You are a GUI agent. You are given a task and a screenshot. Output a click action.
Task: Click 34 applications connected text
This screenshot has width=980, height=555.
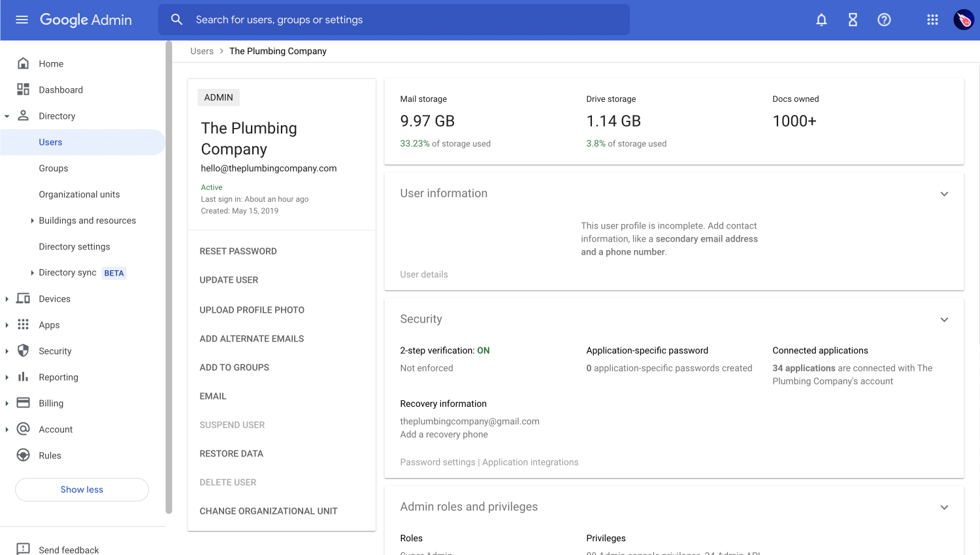click(x=852, y=375)
